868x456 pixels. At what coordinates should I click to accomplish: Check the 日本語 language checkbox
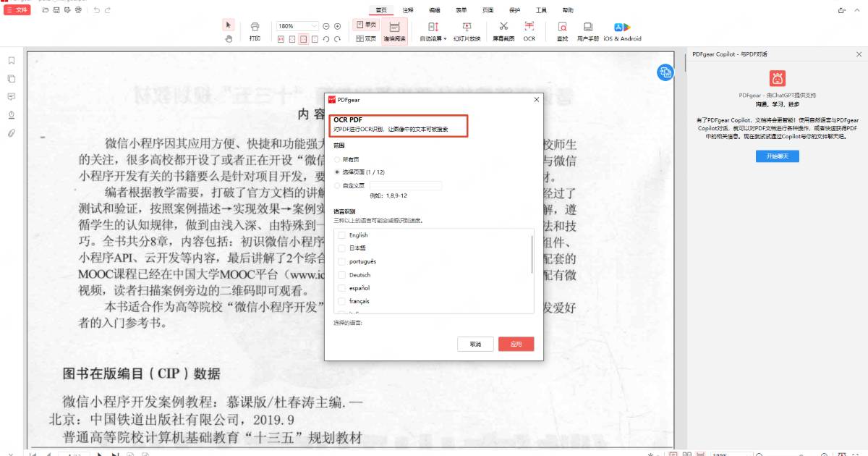[x=341, y=248]
